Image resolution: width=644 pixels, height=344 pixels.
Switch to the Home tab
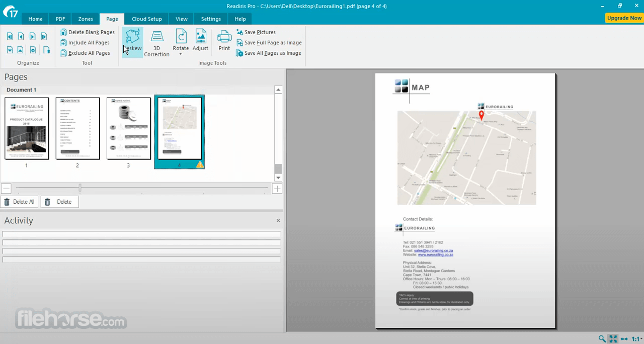pyautogui.click(x=35, y=19)
